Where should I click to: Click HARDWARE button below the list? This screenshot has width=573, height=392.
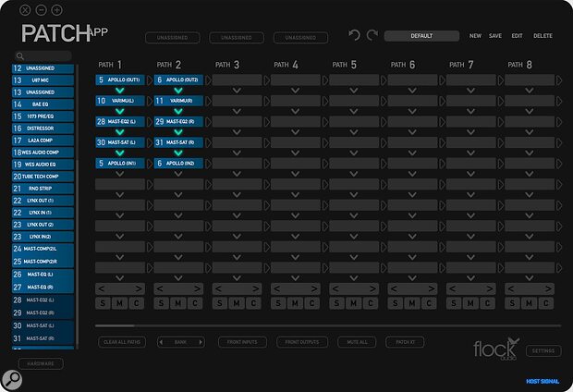click(x=41, y=364)
